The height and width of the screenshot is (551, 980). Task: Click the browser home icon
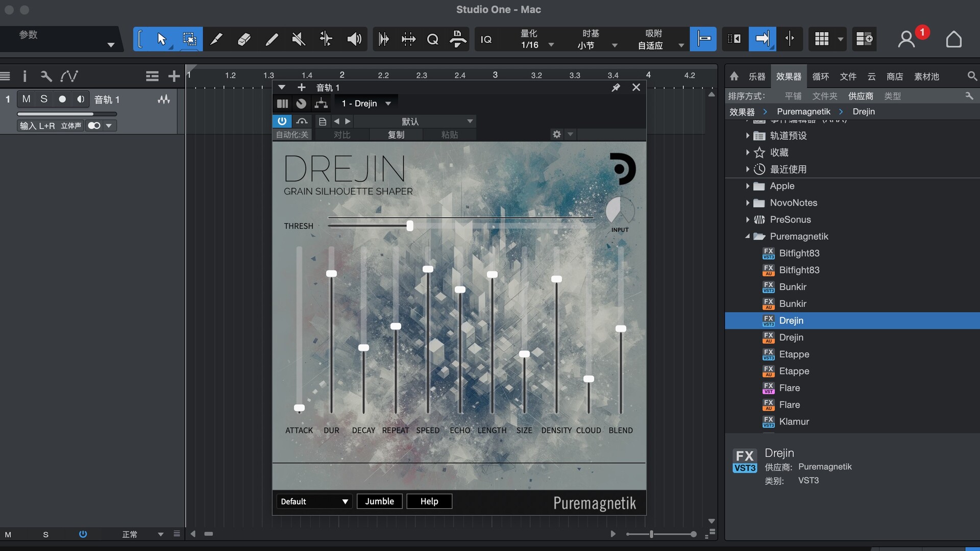[x=734, y=77]
